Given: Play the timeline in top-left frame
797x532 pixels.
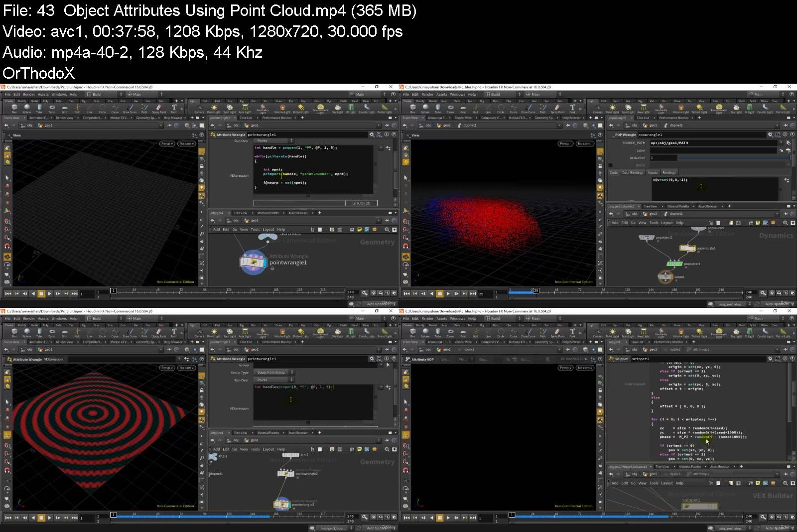Looking at the screenshot, I should click(49, 293).
